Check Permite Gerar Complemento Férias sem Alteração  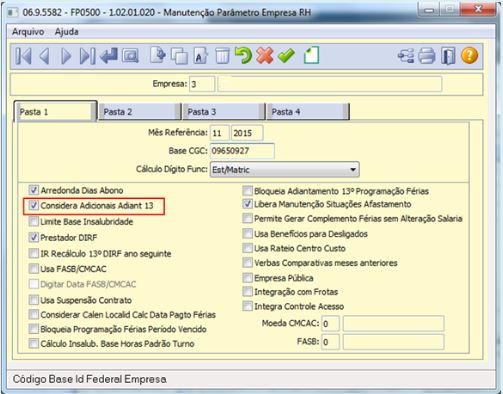(x=247, y=218)
